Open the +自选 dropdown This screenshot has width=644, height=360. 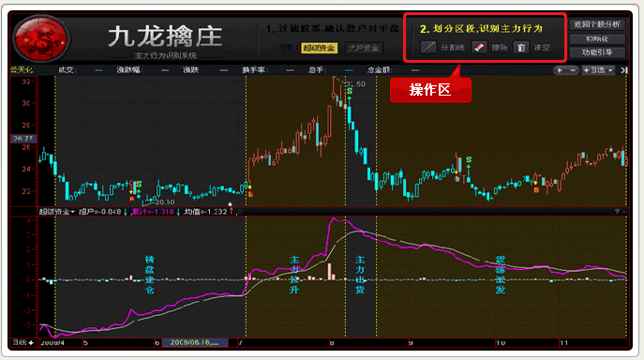[x=598, y=70]
